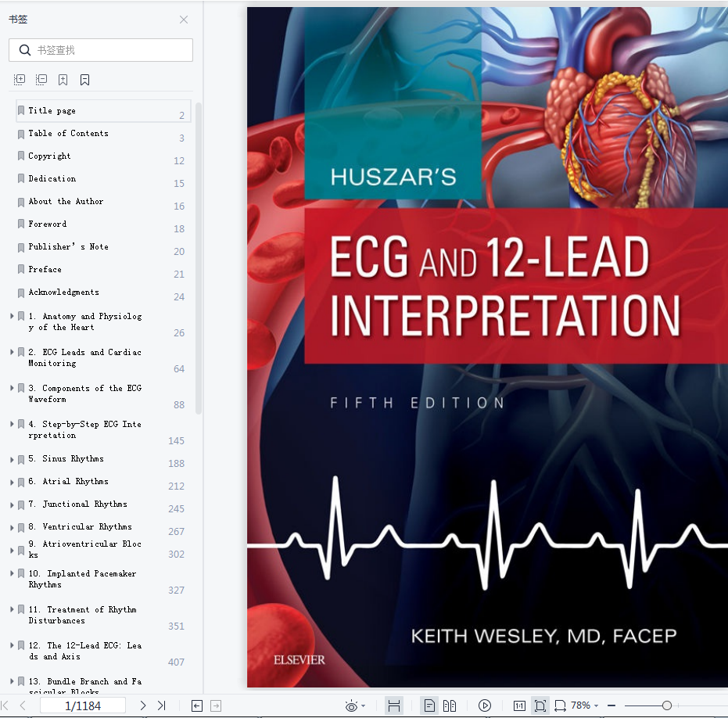Image resolution: width=728 pixels, height=718 pixels.
Task: Zoom out with the minus button
Action: pos(611,706)
